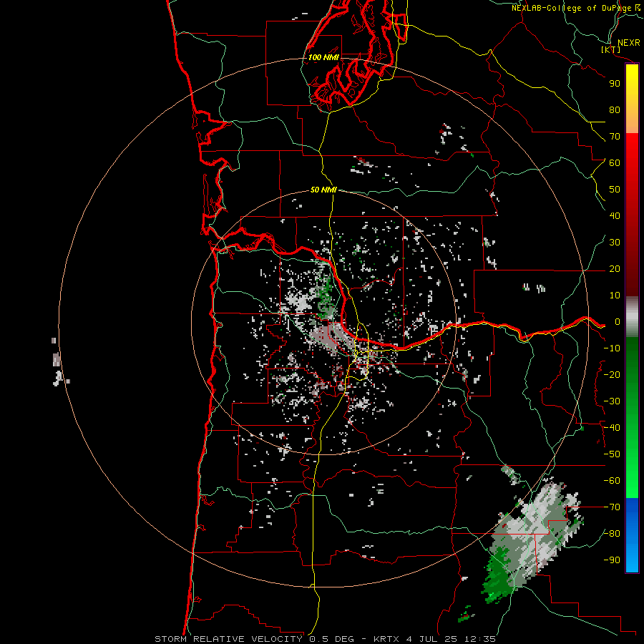Click the "10" positive scale label
The width and height of the screenshot is (644, 644).
pos(615,296)
